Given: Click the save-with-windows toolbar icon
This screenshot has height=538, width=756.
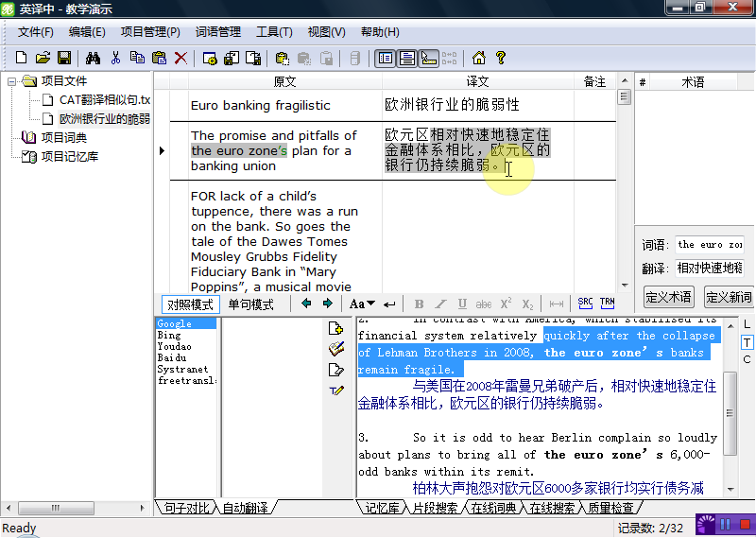Looking at the screenshot, I should click(x=232, y=58).
